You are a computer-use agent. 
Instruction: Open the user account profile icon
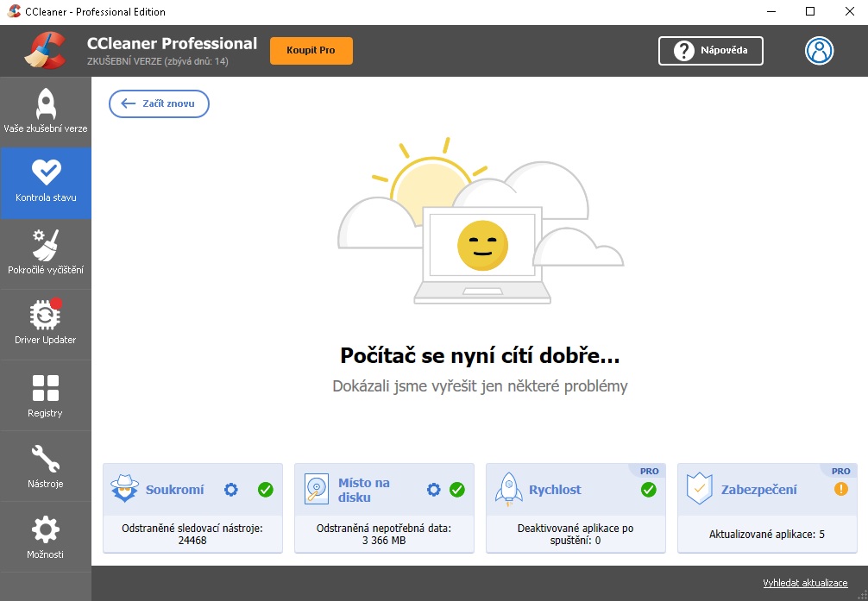pos(819,51)
